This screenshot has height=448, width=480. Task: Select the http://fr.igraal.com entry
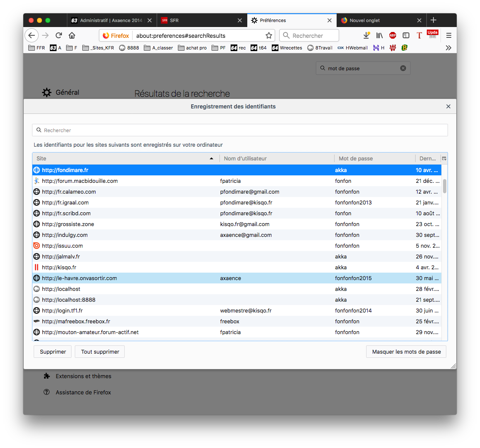tap(236, 202)
